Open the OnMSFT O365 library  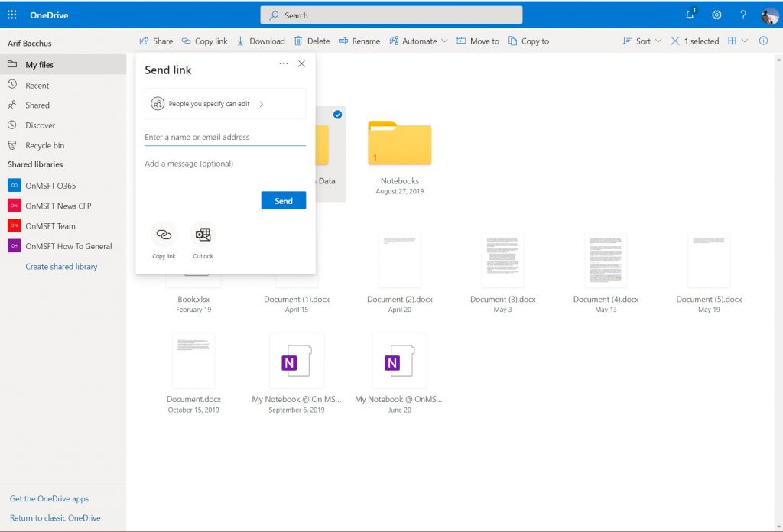[63, 186]
